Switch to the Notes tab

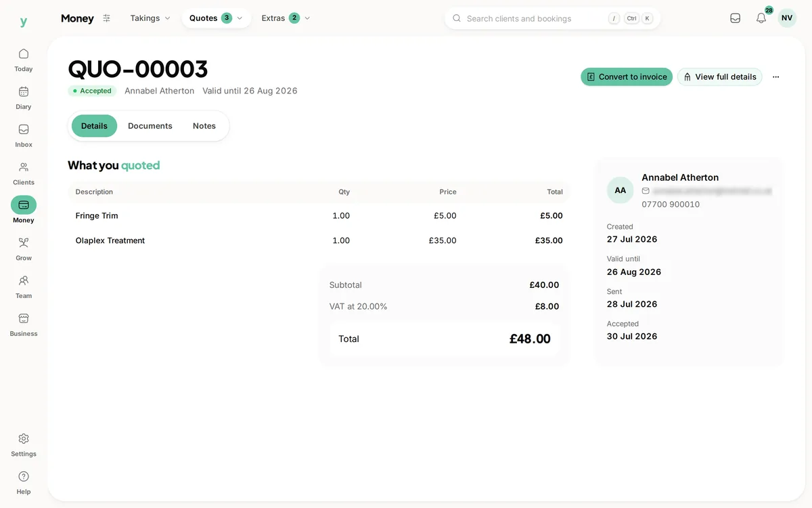pos(204,126)
